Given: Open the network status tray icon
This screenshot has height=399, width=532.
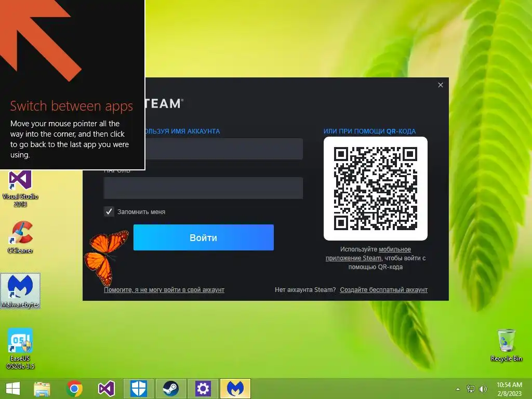Looking at the screenshot, I should (471, 389).
